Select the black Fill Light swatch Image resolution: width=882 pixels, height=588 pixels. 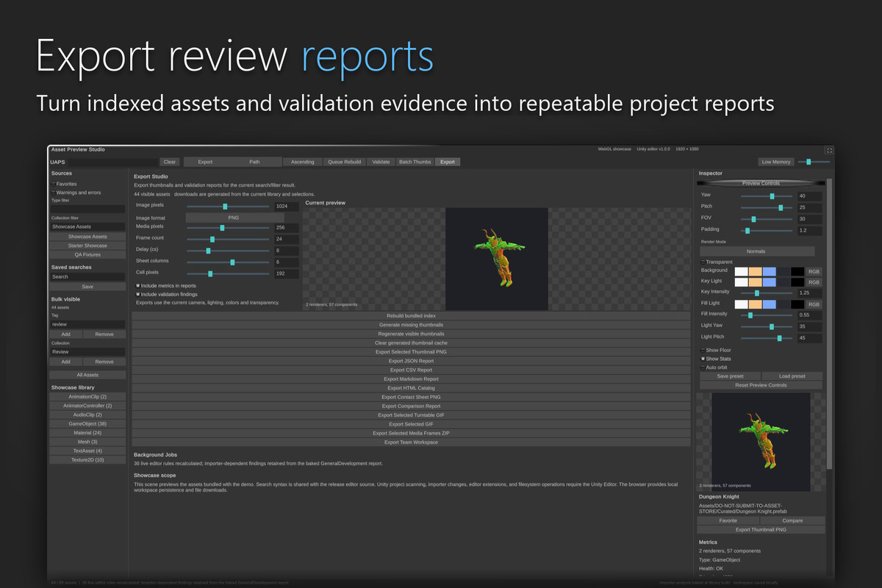[x=797, y=304]
